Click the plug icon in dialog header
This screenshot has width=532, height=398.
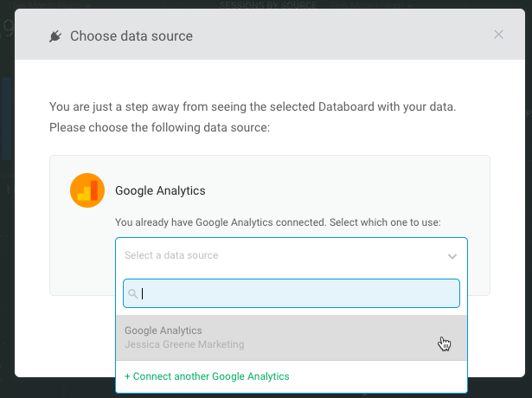(55, 36)
